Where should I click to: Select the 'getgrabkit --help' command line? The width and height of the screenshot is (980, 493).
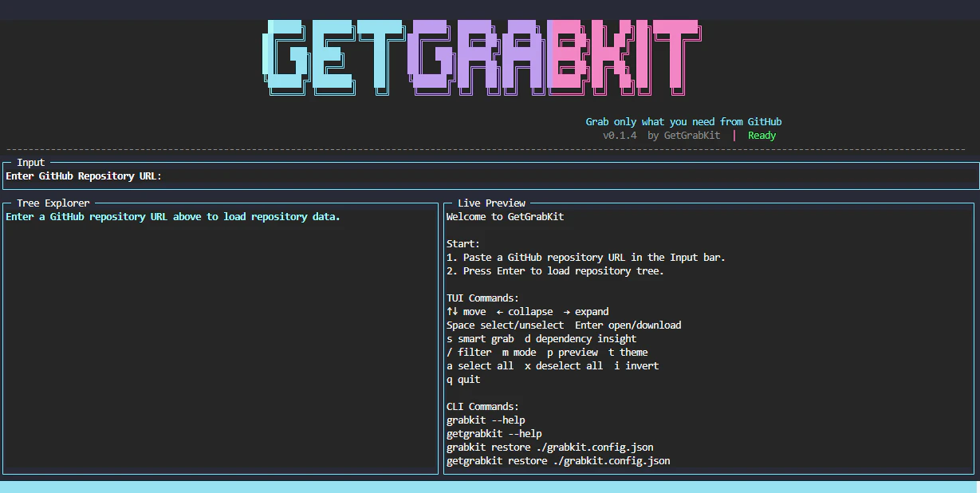pyautogui.click(x=494, y=434)
